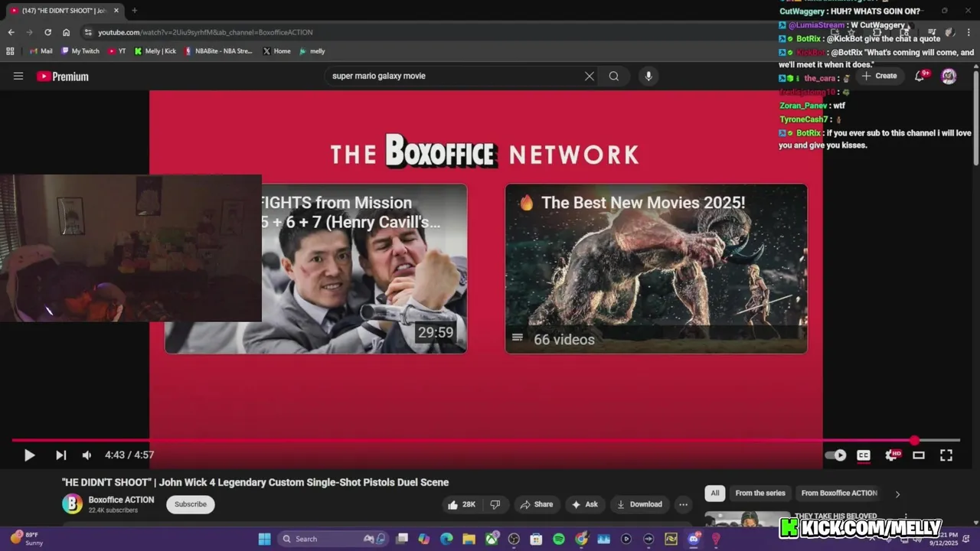
Task: Open apps grid in bookmarks bar
Action: 10,51
